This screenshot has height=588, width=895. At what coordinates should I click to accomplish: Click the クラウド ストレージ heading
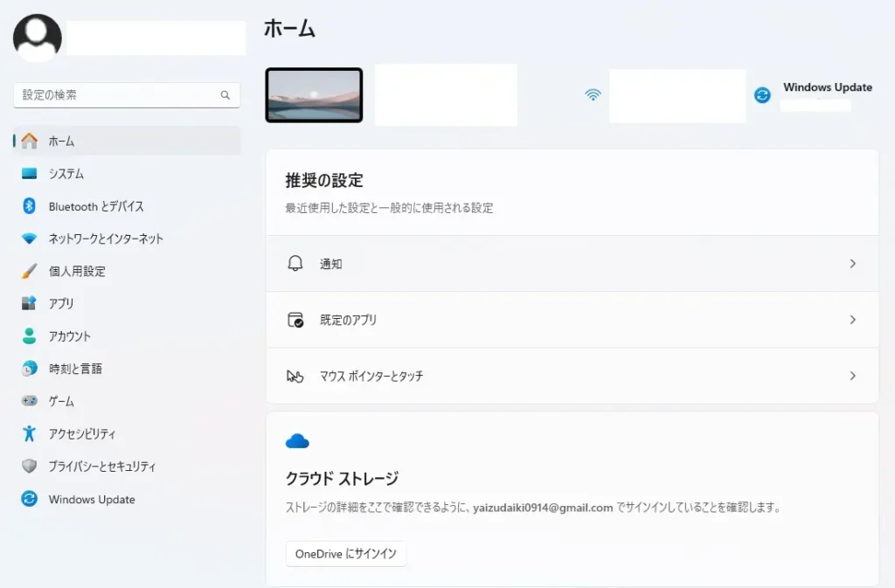(x=342, y=478)
